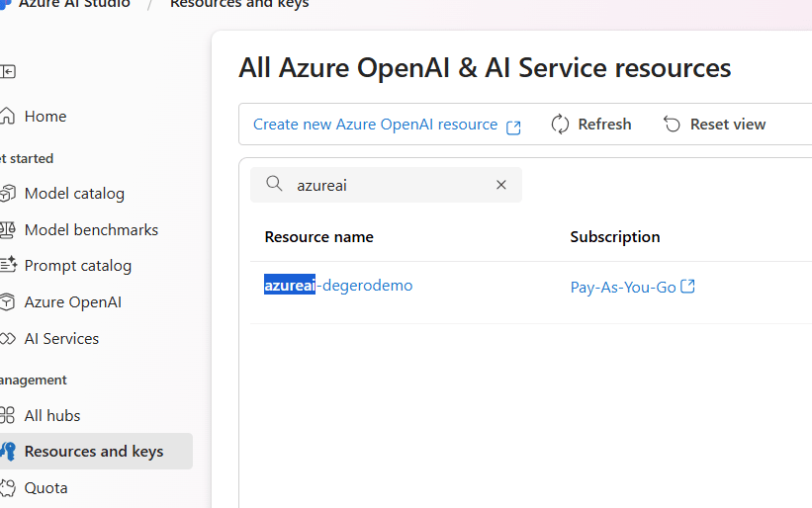Click the Reset view button label

pos(728,125)
